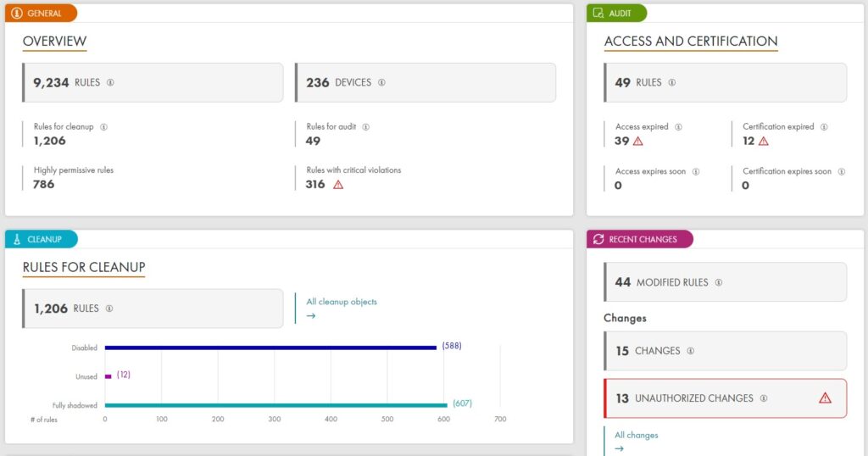868x456 pixels.
Task: Click the red warning icon for critical violations
Action: [x=338, y=185]
